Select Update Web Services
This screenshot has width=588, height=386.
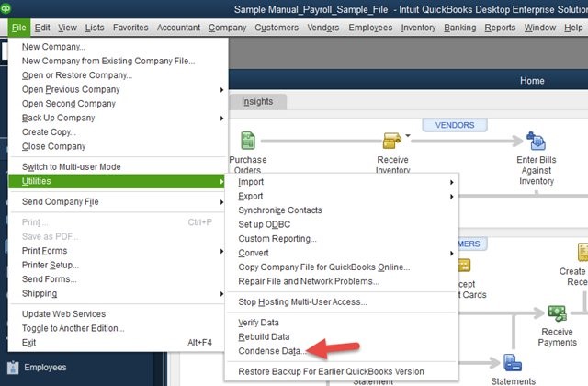63,314
